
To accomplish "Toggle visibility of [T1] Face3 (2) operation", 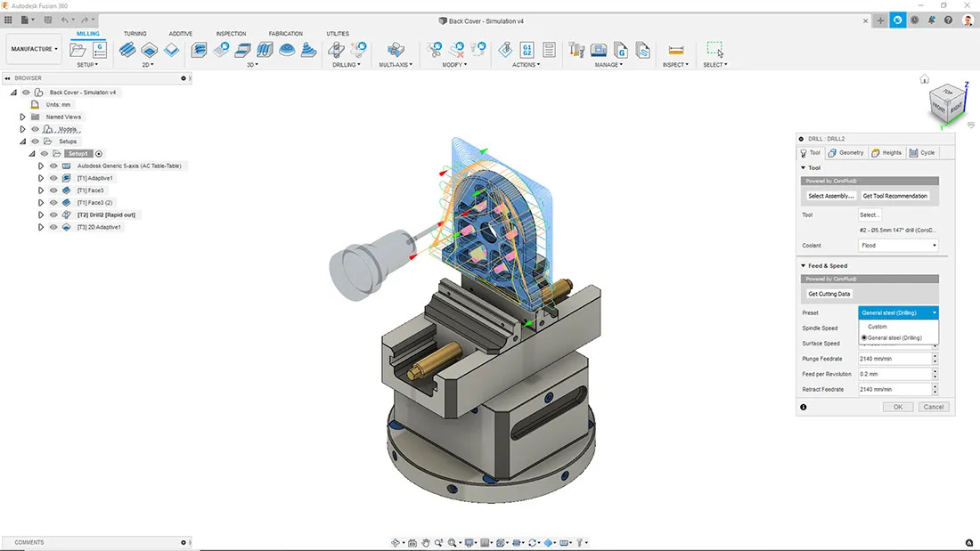I will 53,202.
